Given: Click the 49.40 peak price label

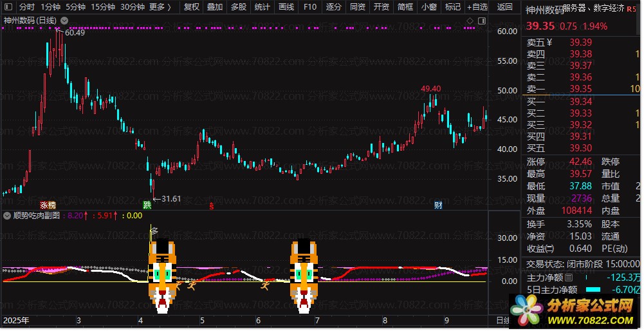Looking at the screenshot, I should click(x=431, y=88).
